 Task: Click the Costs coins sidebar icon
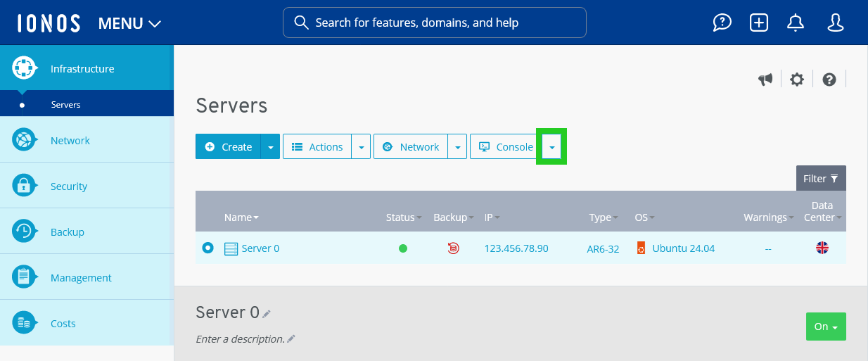[25, 323]
